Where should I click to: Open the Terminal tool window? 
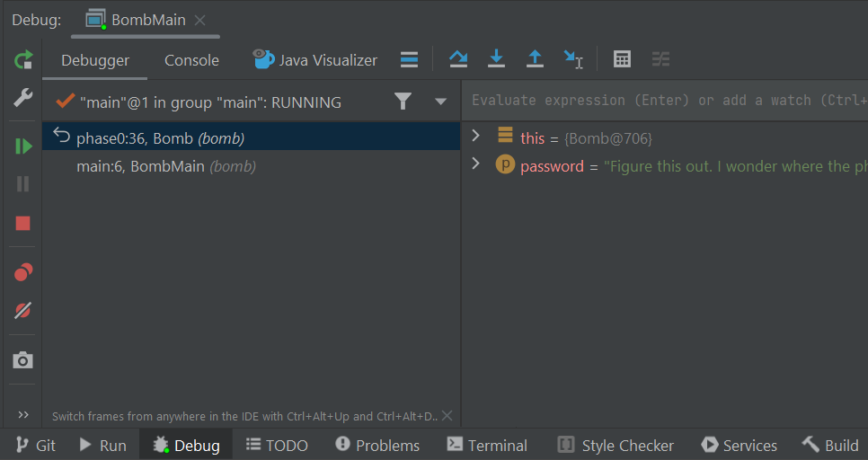point(488,445)
